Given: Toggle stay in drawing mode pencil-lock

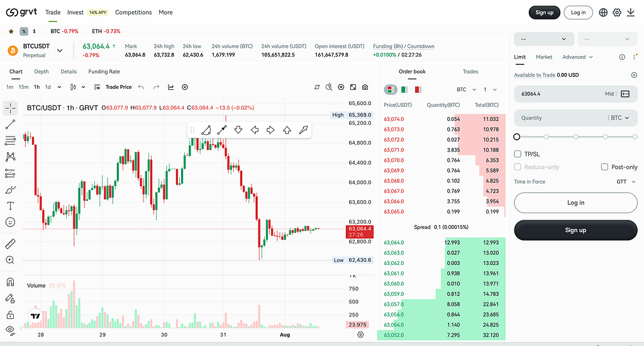Looking at the screenshot, I should [10, 298].
